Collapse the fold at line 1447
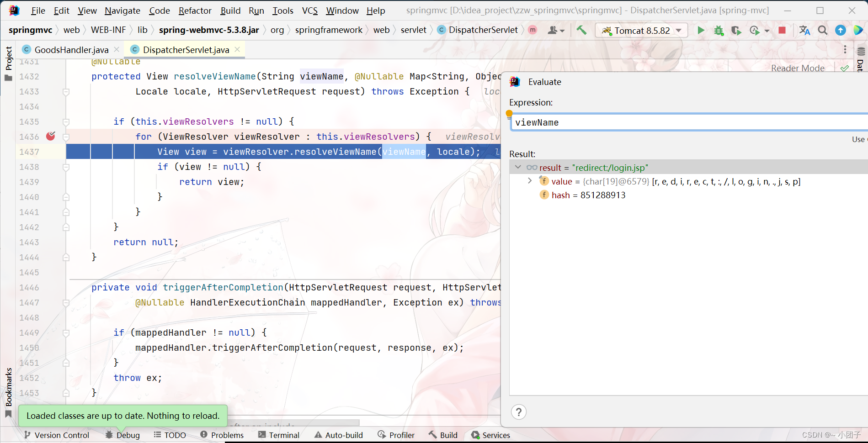 tap(66, 303)
